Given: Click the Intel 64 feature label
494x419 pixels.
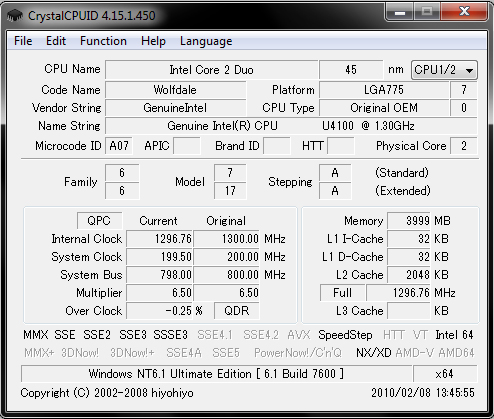Looking at the screenshot, I should [x=454, y=335].
